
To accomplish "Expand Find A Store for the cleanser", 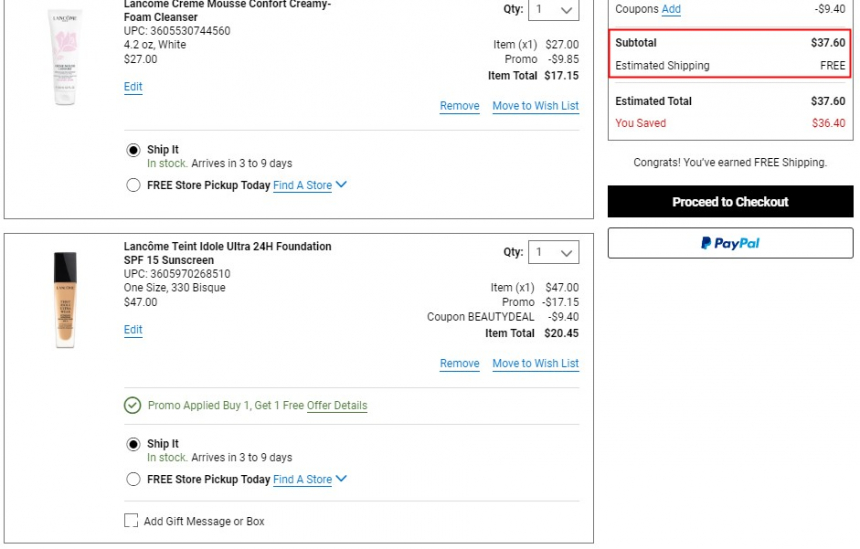I will pos(310,185).
